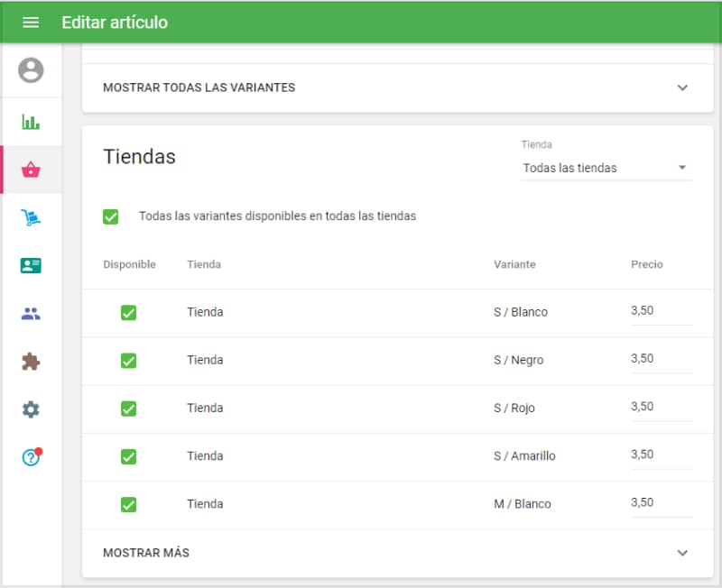The width and height of the screenshot is (722, 588).
Task: Expand 'MOSTRAR TODAS LAS VARIANTES'
Action: (x=198, y=87)
